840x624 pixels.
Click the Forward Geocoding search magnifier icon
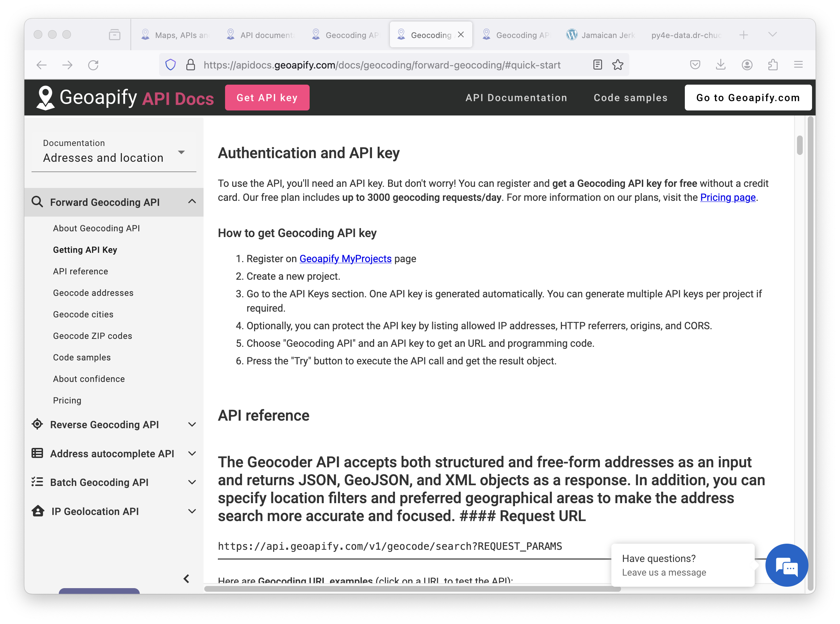(37, 202)
